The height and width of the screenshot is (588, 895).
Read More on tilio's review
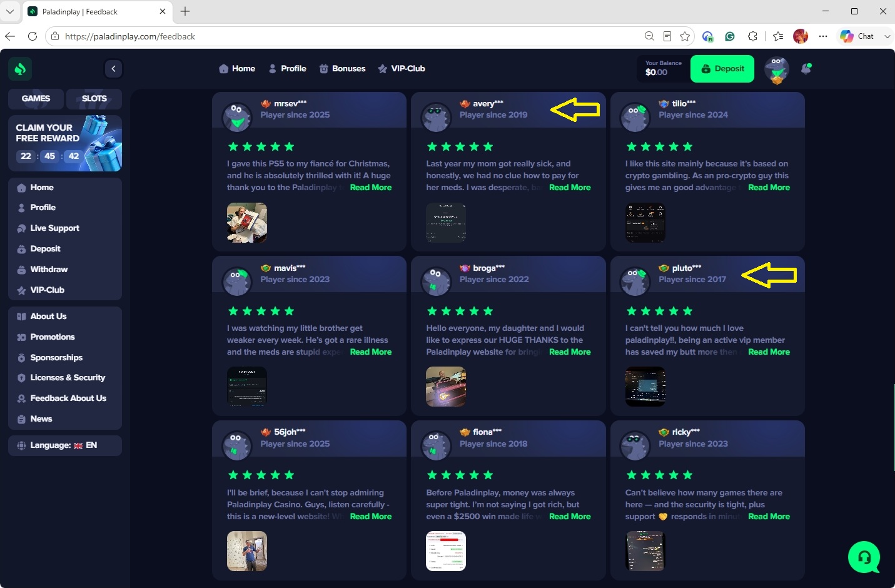click(769, 188)
